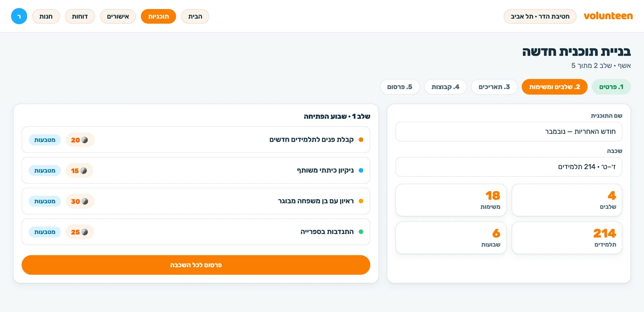Image resolution: width=644 pixels, height=312 pixels.
Task: Select the task קבלת פנים לתלמידים חדשים
Action: coord(196,140)
